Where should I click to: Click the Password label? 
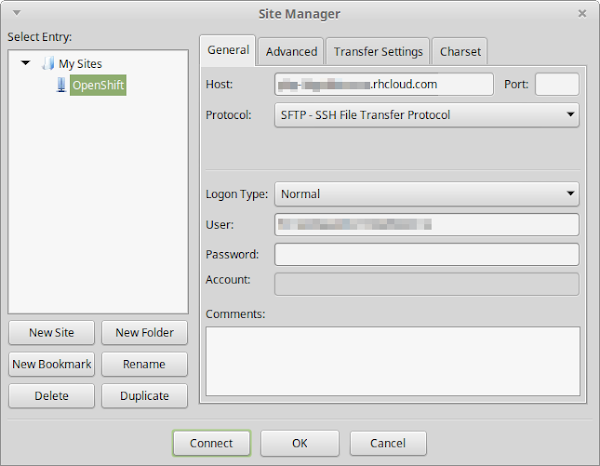point(232,254)
